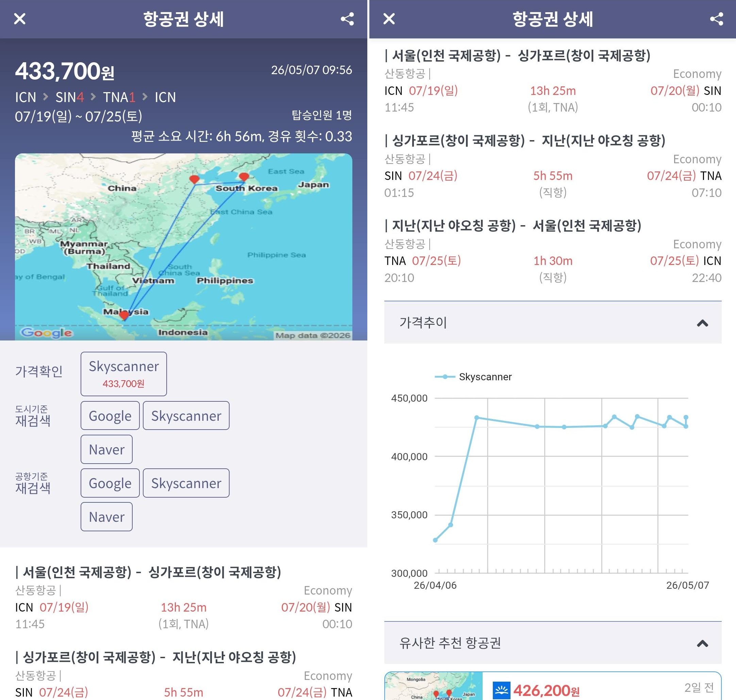
Task: Tap 1h 30m flight duration
Action: click(553, 261)
